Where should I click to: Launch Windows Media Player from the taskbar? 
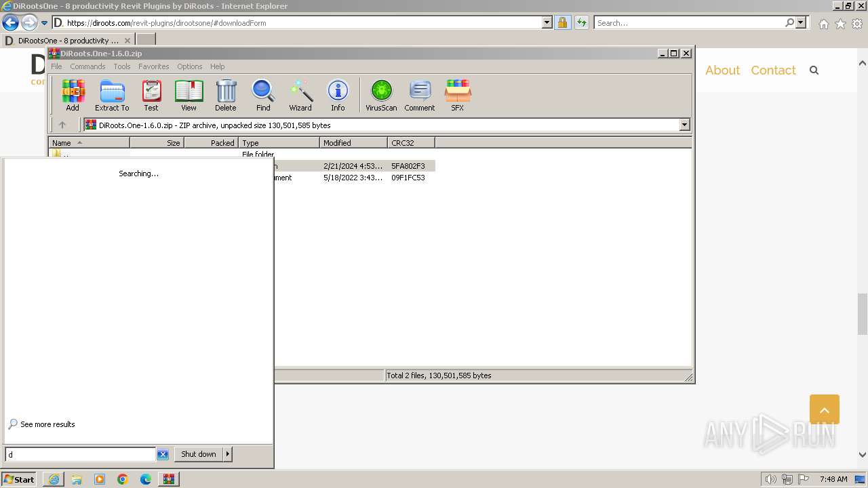(100, 479)
